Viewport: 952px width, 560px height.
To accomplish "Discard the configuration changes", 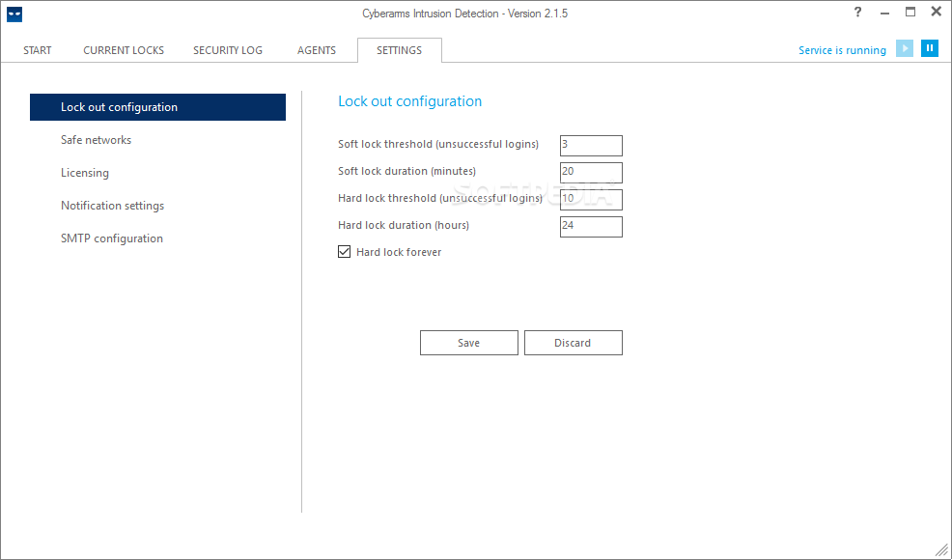I will (574, 343).
